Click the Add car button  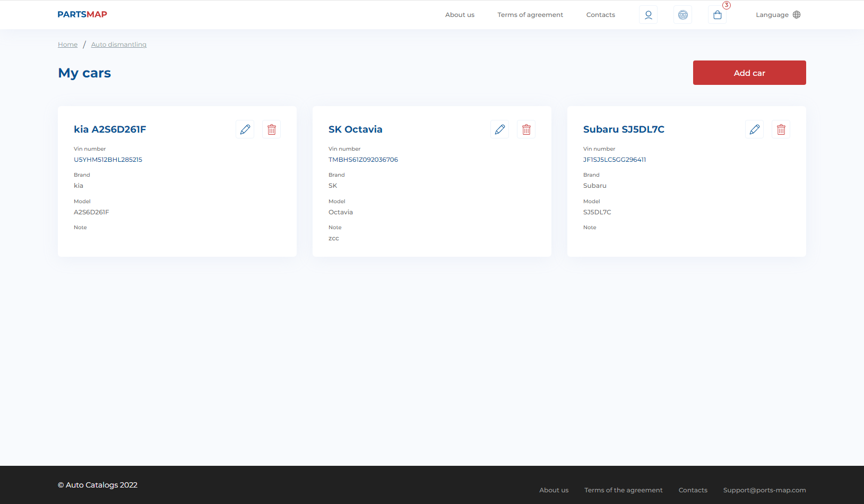tap(749, 73)
